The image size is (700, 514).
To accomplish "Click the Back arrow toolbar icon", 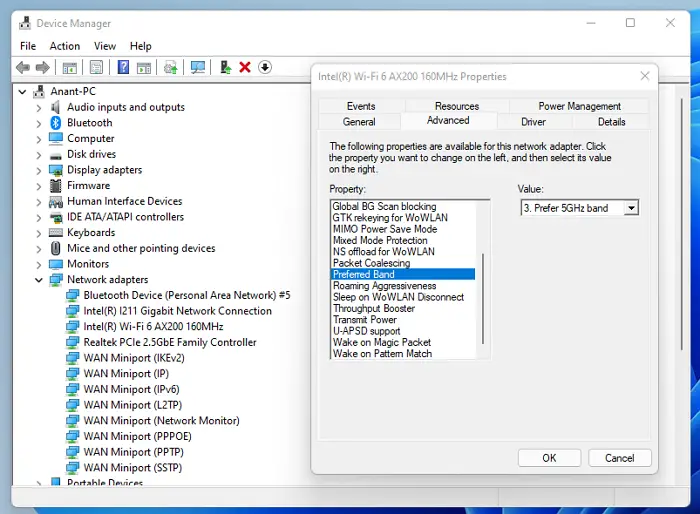I will pyautogui.click(x=23, y=68).
